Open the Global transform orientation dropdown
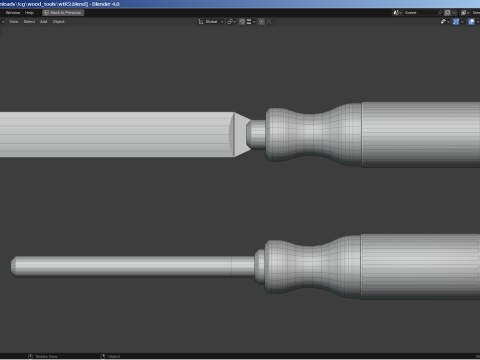This screenshot has height=360, width=480. tap(211, 22)
